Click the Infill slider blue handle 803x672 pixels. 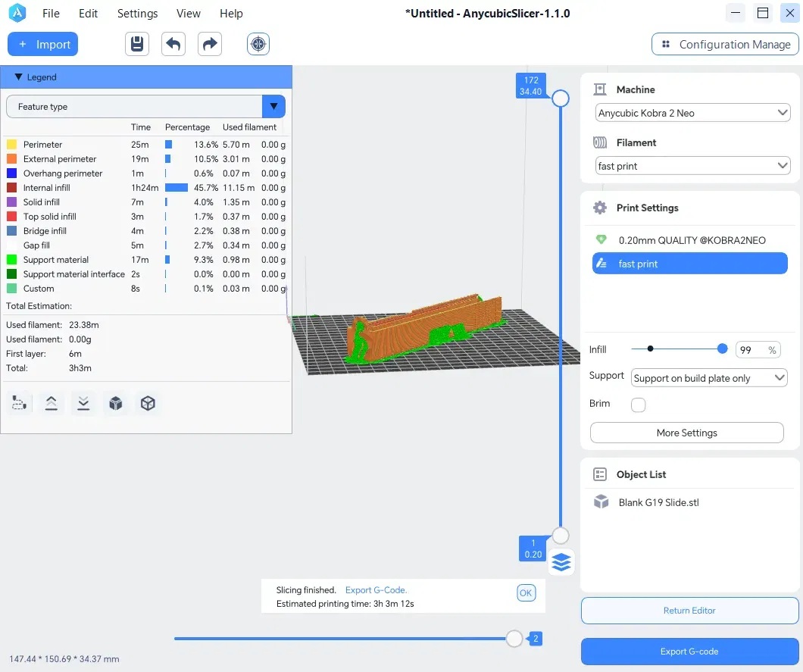click(x=722, y=349)
